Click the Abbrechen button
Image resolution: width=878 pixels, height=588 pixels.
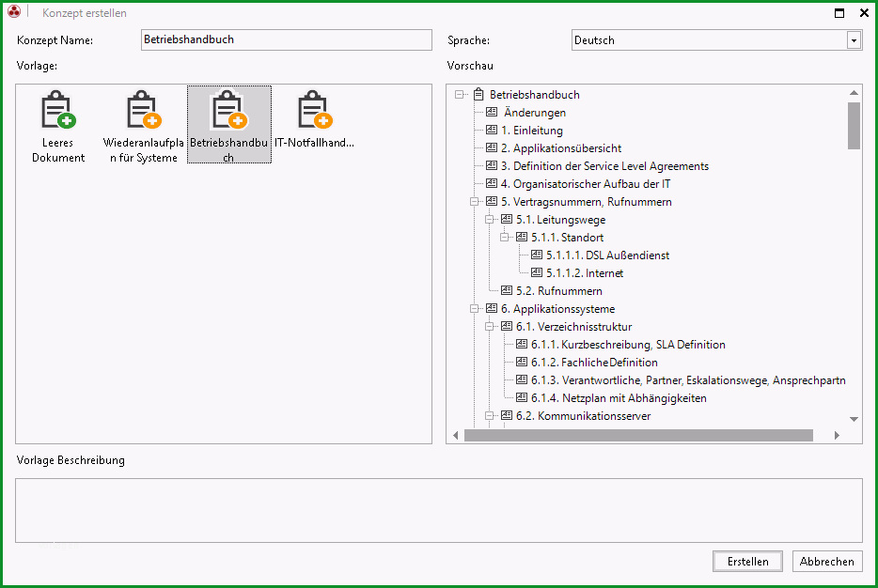click(827, 561)
